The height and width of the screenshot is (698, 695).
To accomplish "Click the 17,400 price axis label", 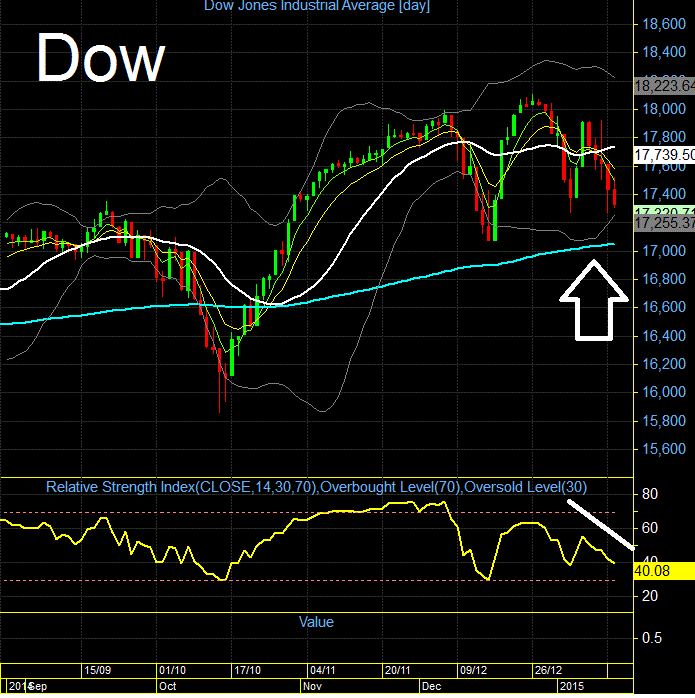I will point(663,194).
